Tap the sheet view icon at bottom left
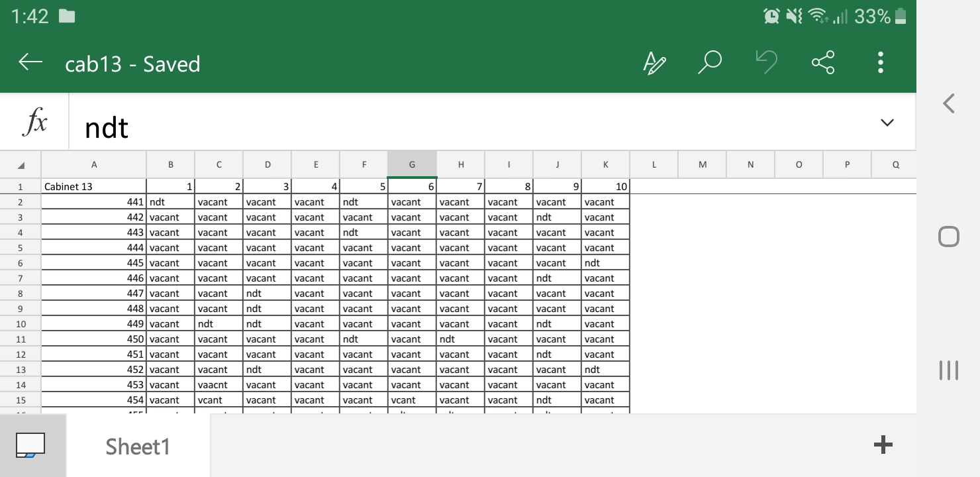 (x=30, y=445)
